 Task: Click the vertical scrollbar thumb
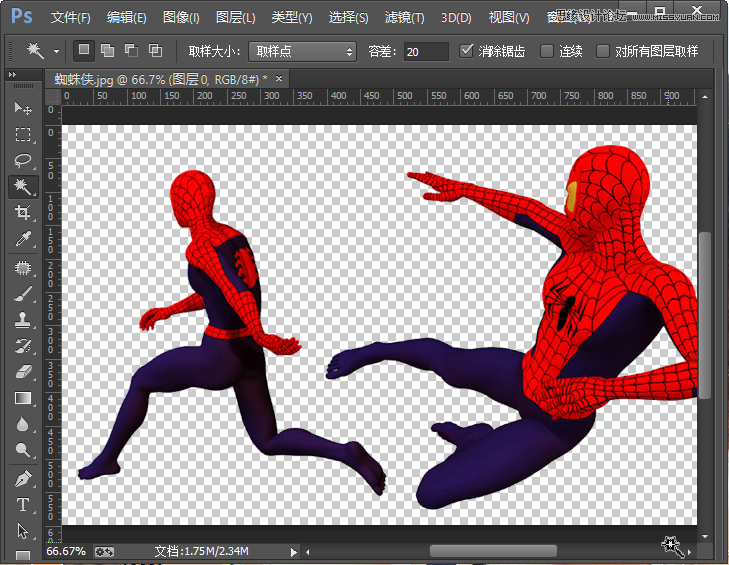coord(705,315)
